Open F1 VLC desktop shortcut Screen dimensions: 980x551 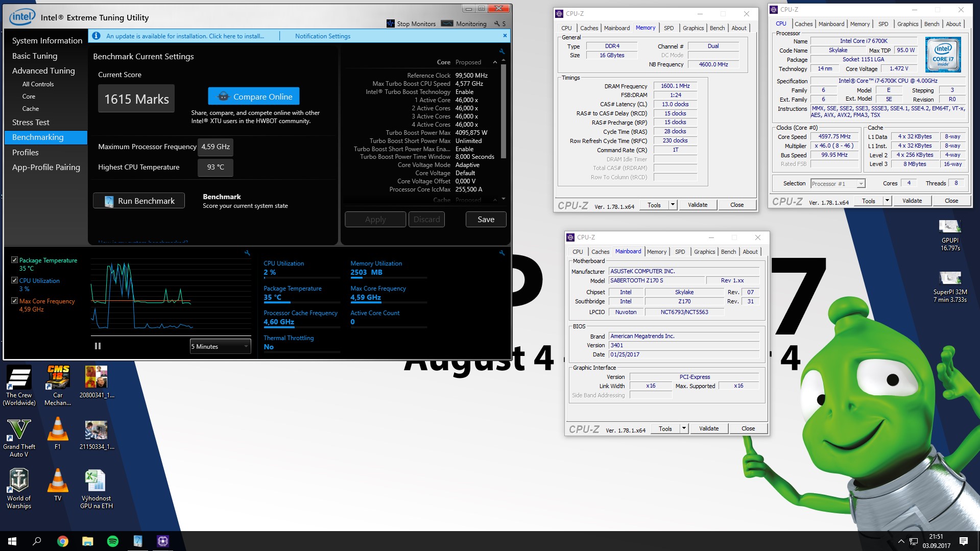click(x=58, y=433)
